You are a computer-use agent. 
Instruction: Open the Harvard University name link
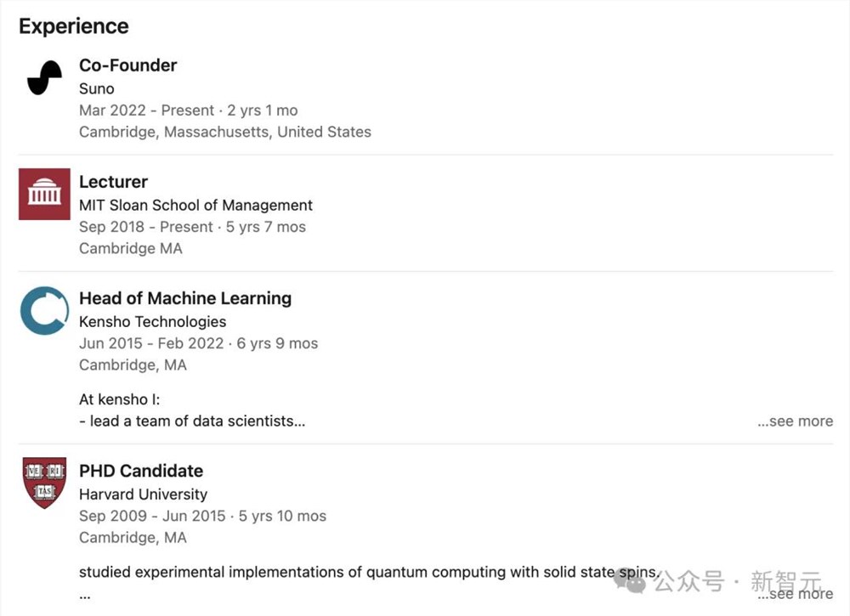click(143, 494)
